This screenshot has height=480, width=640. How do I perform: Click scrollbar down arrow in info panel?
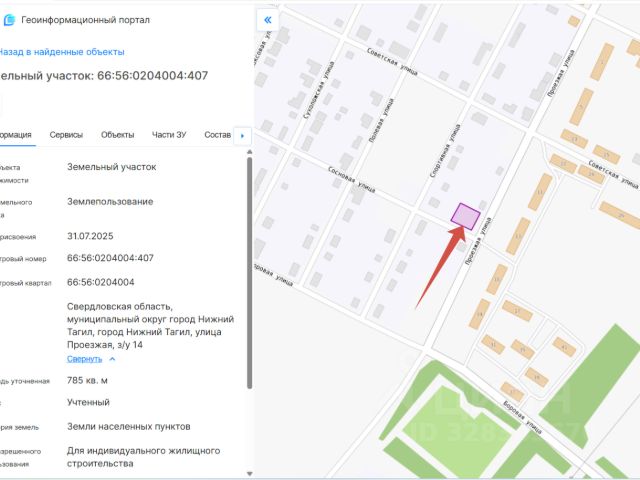[249, 474]
